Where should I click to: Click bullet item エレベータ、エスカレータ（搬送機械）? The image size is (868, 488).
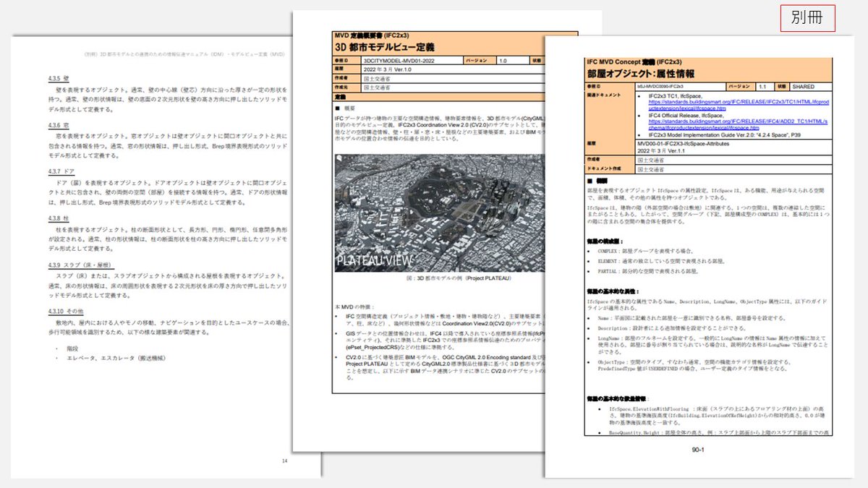(x=116, y=358)
